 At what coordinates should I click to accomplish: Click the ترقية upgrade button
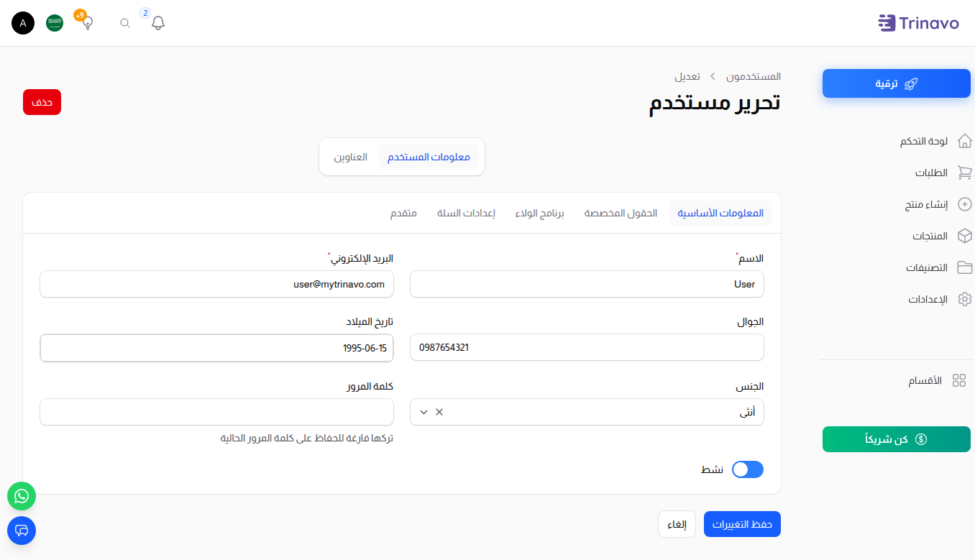(x=897, y=83)
